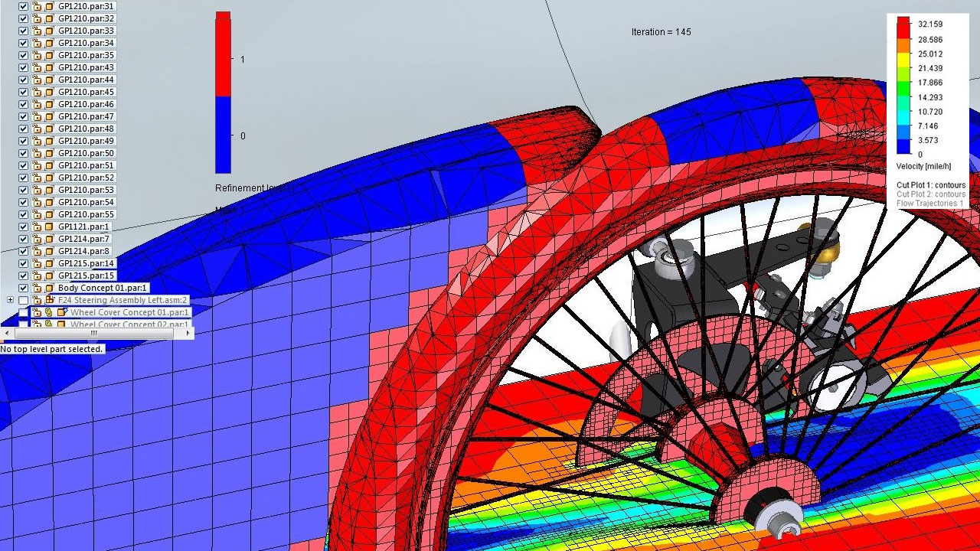Click the lock icon of GP1210.par:49
Viewport: 980px width, 551px height.
click(x=36, y=141)
